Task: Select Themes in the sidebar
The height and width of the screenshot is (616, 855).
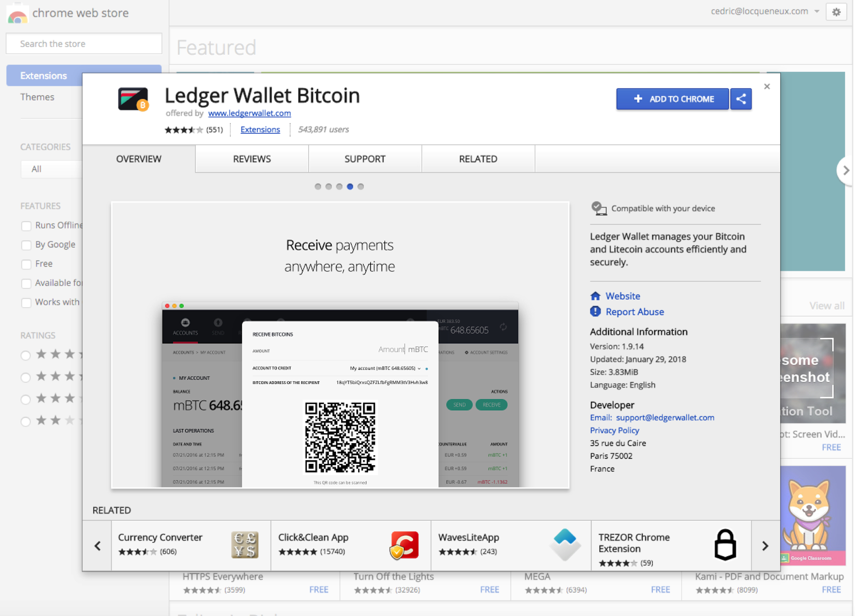Action: coord(37,97)
